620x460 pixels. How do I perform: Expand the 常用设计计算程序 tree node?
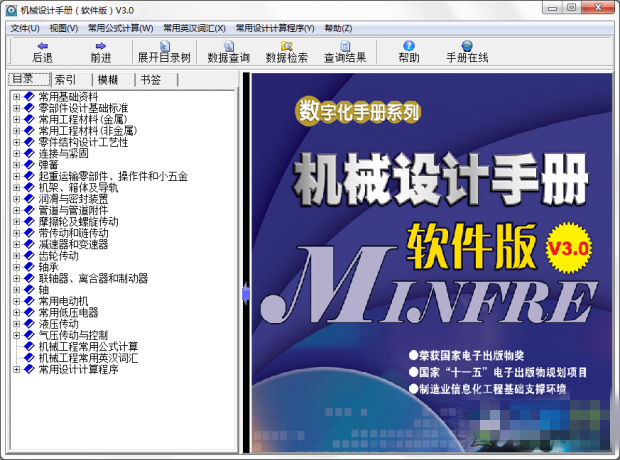16,369
